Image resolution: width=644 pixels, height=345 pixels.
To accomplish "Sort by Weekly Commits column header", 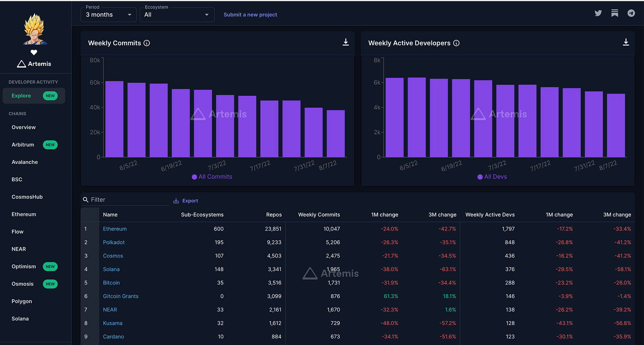I will click(x=319, y=215).
